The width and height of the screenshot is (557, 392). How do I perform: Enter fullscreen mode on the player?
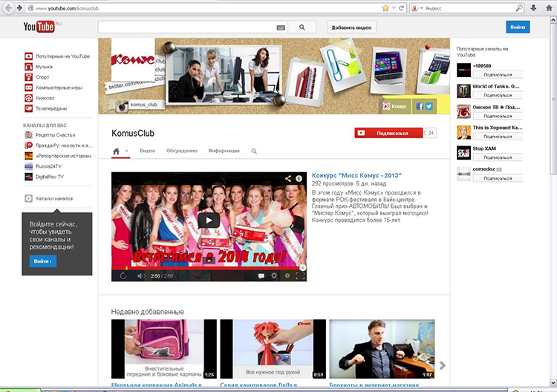(300, 276)
